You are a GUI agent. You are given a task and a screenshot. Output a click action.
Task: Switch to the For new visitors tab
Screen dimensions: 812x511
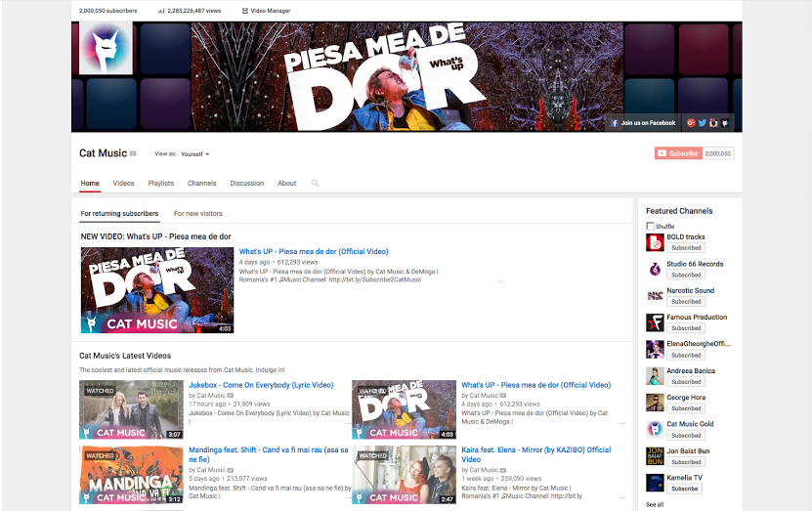click(x=197, y=213)
